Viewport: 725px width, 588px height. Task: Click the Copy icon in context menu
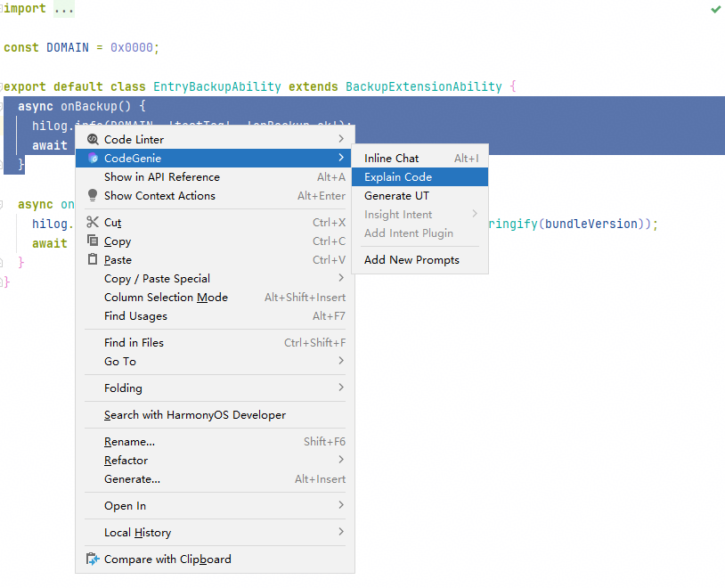pos(93,241)
